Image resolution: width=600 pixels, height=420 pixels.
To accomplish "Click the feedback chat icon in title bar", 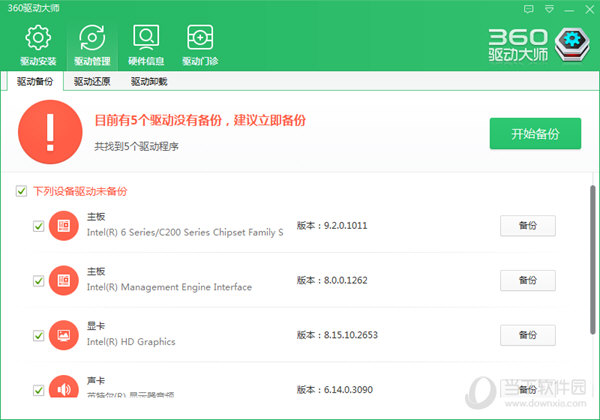I will pos(528,9).
